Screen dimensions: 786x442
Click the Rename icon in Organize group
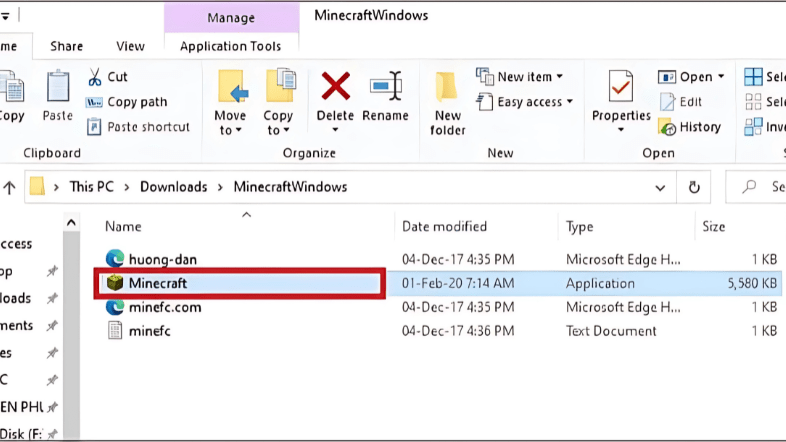point(385,88)
